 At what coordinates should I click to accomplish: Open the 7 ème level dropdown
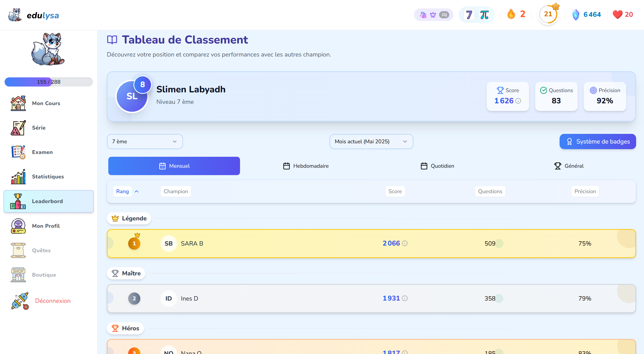tap(145, 141)
